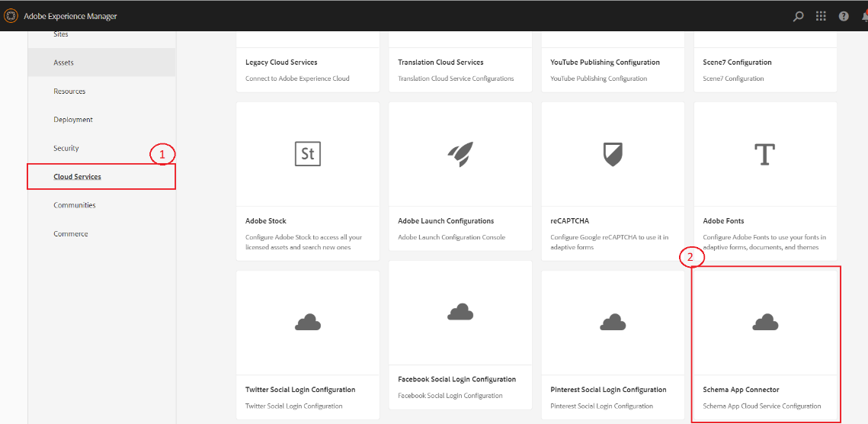Click 'Configure Google reCAPTCHA' description text
This screenshot has height=424, width=868.
click(x=608, y=242)
